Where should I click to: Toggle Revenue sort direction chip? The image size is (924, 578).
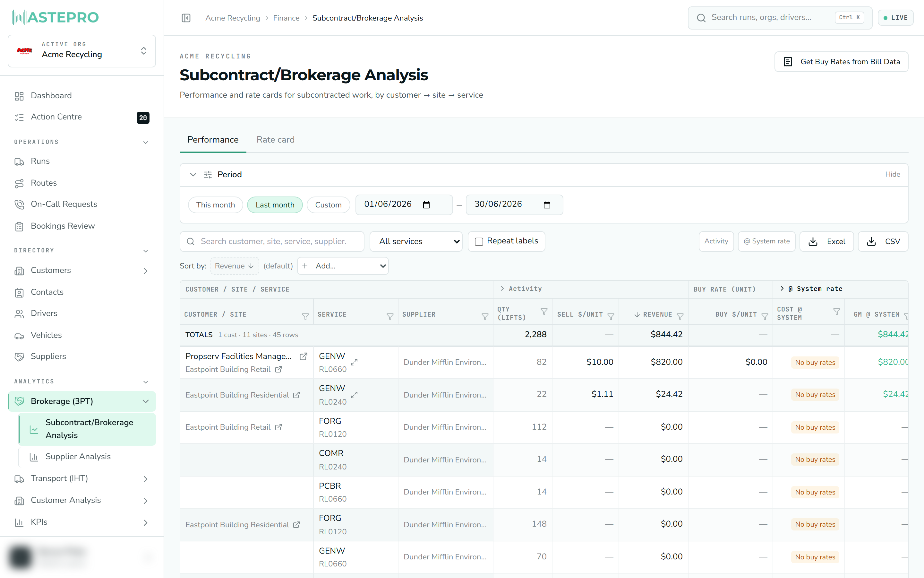235,266
